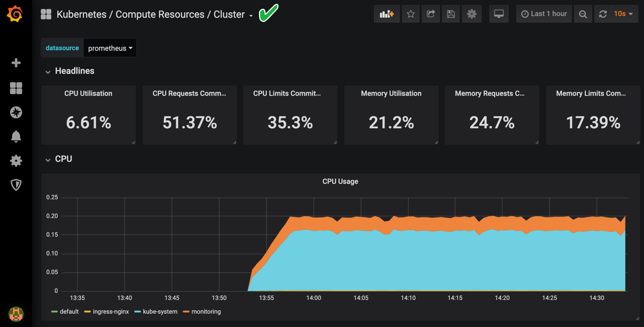The image size is (644, 327).
Task: Click the 14:00 x-axis label
Action: 313,298
